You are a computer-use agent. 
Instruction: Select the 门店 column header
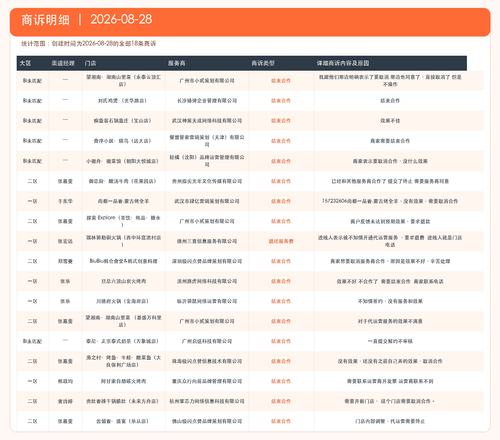[90, 63]
